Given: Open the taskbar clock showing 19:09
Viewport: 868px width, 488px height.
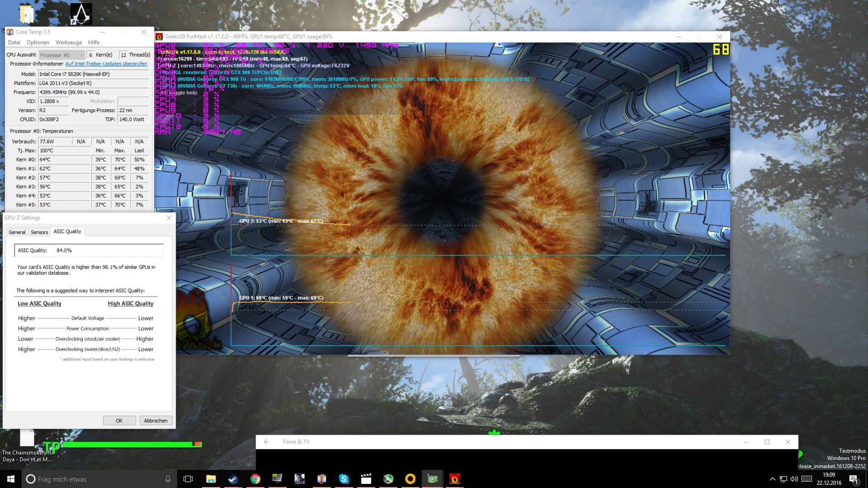Looking at the screenshot, I should coord(829,479).
